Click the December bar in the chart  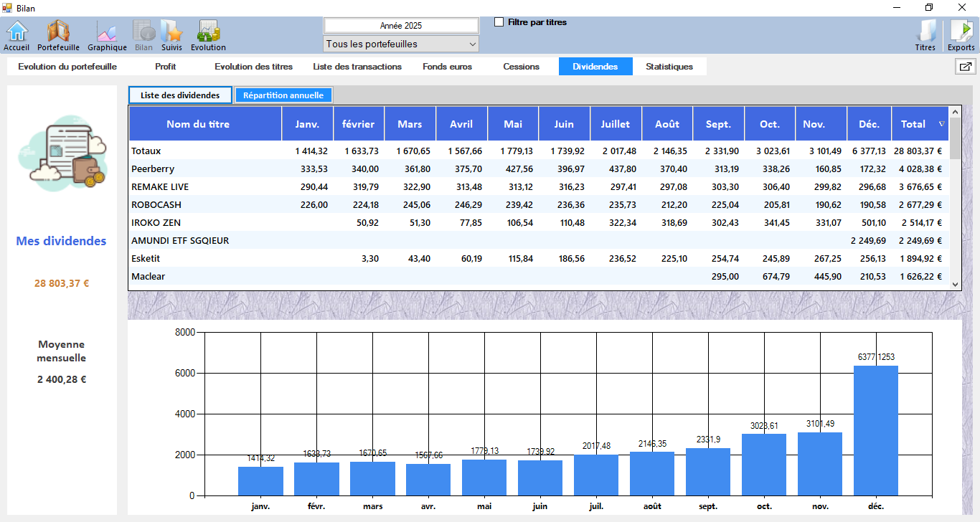coord(876,430)
